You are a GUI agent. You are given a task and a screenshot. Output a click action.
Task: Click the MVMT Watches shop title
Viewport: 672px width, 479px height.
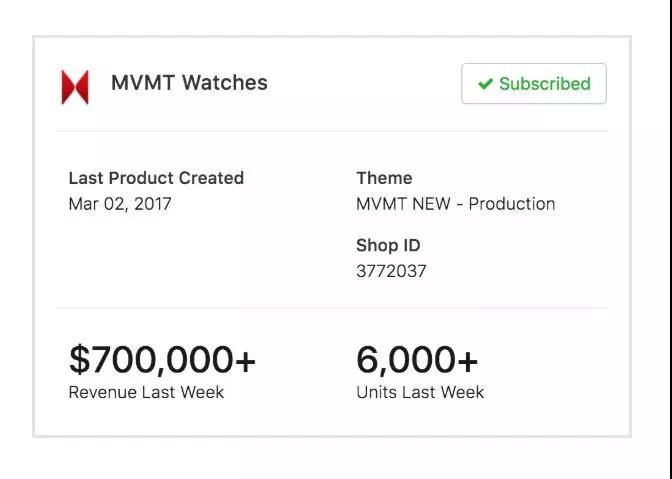(x=189, y=83)
